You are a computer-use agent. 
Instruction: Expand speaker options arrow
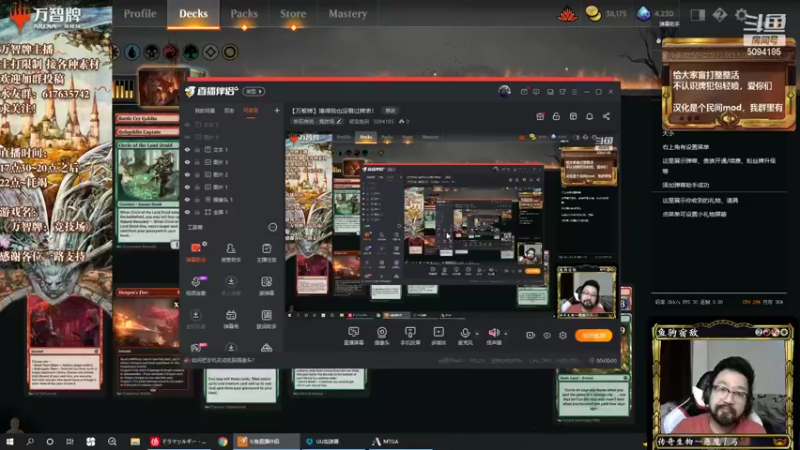pos(506,334)
